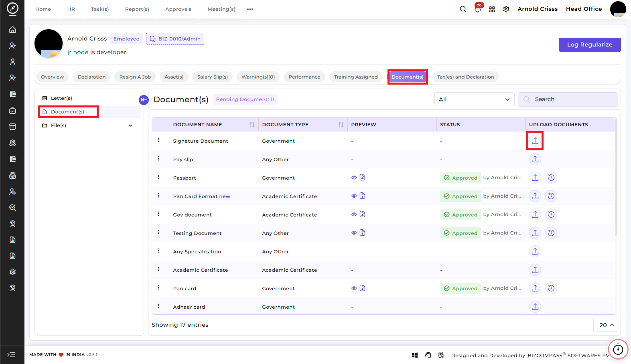Click the Log Regularize button
Viewport: 631px width, 364px height.
coord(590,44)
